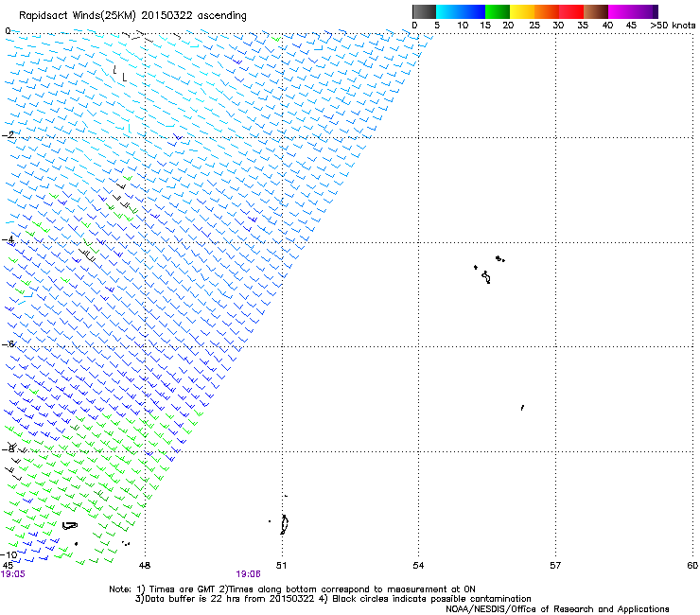Click the legend scale label '10'
Viewport: 700px width, 615px height.
(463, 26)
